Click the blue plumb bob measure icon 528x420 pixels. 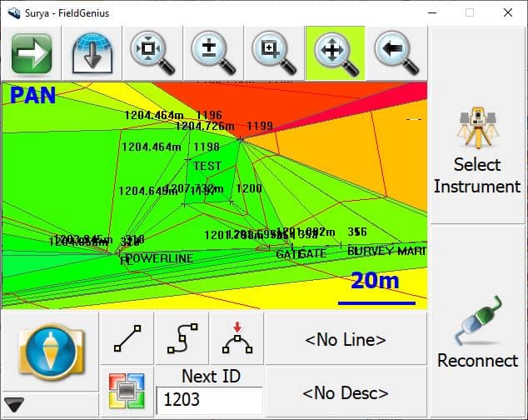(50, 352)
